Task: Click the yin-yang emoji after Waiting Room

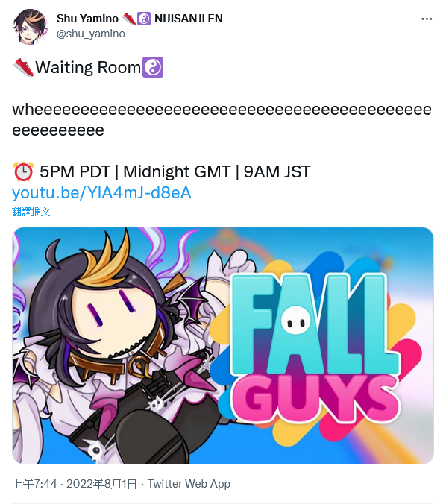Action: [153, 67]
